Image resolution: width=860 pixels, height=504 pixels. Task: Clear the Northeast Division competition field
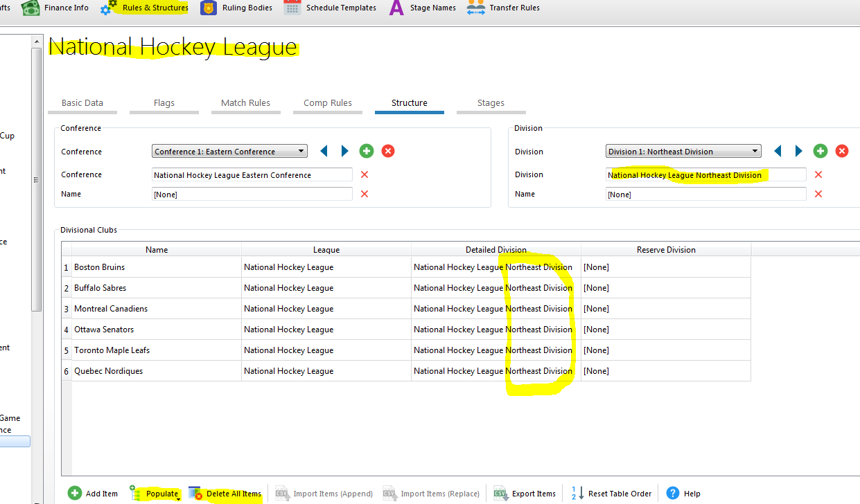[x=818, y=174]
